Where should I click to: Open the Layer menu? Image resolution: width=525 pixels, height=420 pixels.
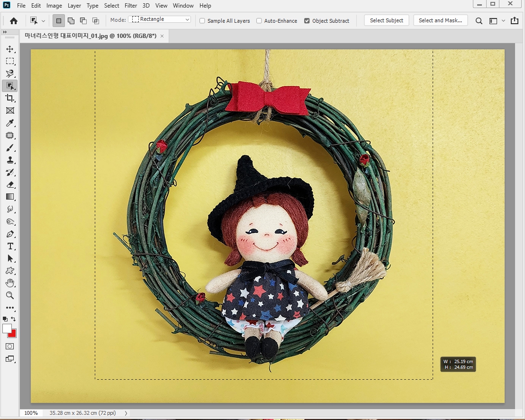pyautogui.click(x=74, y=5)
